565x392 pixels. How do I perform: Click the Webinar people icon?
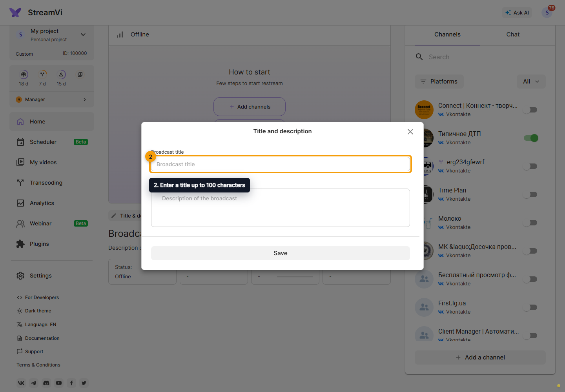coord(20,223)
